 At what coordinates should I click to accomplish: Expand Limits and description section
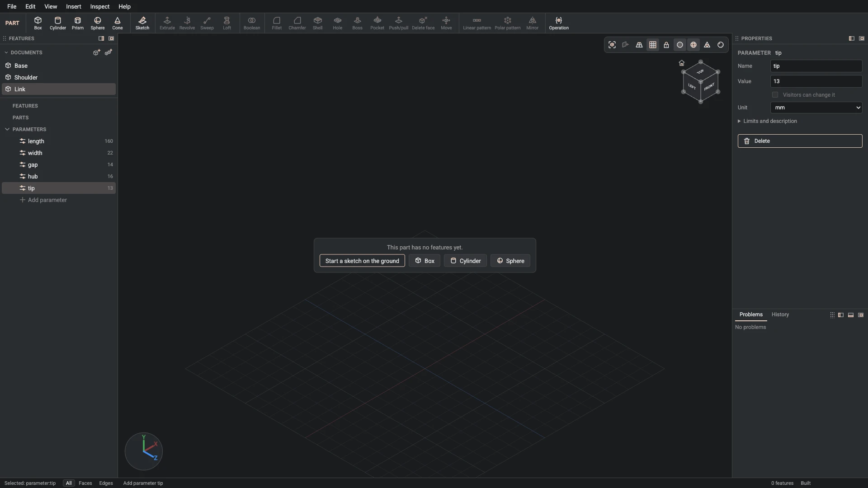pos(768,121)
